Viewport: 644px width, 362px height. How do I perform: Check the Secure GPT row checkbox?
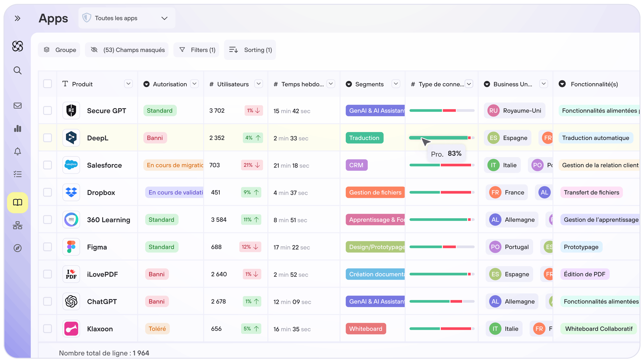coord(47,110)
